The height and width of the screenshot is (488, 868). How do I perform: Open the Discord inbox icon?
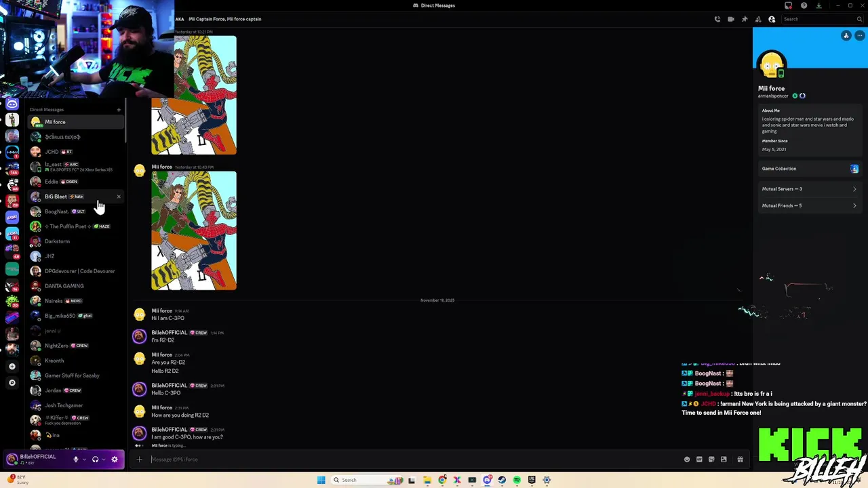(x=789, y=5)
